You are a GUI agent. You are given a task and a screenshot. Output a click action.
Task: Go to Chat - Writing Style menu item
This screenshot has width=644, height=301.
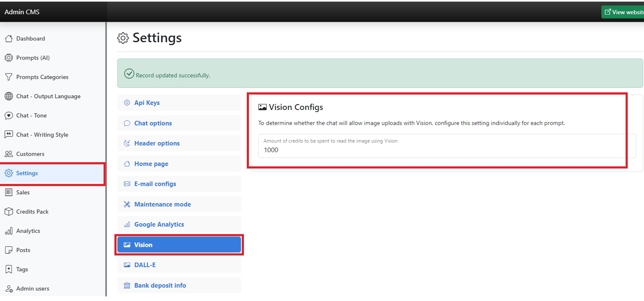(42, 135)
